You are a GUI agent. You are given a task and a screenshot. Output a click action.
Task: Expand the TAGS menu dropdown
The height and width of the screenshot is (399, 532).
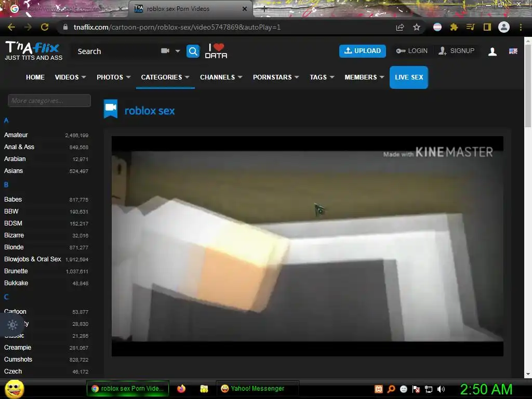tap(332, 77)
